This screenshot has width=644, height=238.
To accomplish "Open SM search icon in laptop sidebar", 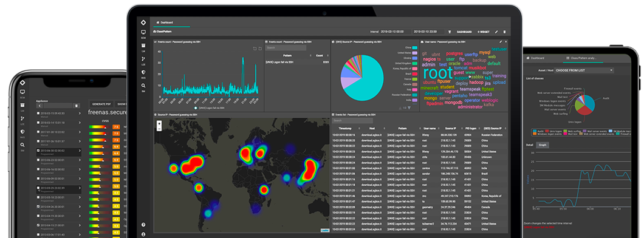I will tap(143, 86).
